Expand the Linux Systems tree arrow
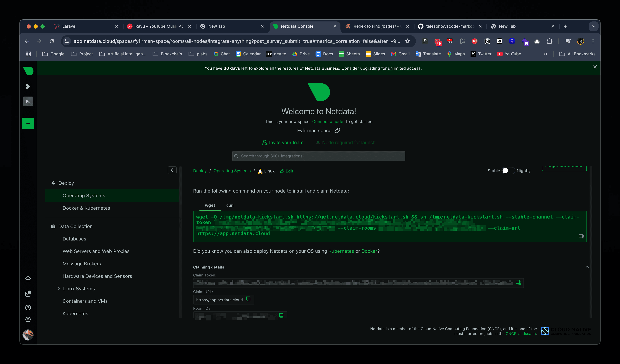Screen dimensions: 620x364 click(x=59, y=288)
